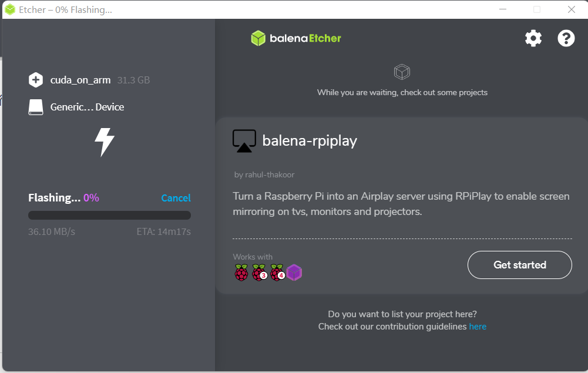Close the Etcher window

[x=571, y=9]
